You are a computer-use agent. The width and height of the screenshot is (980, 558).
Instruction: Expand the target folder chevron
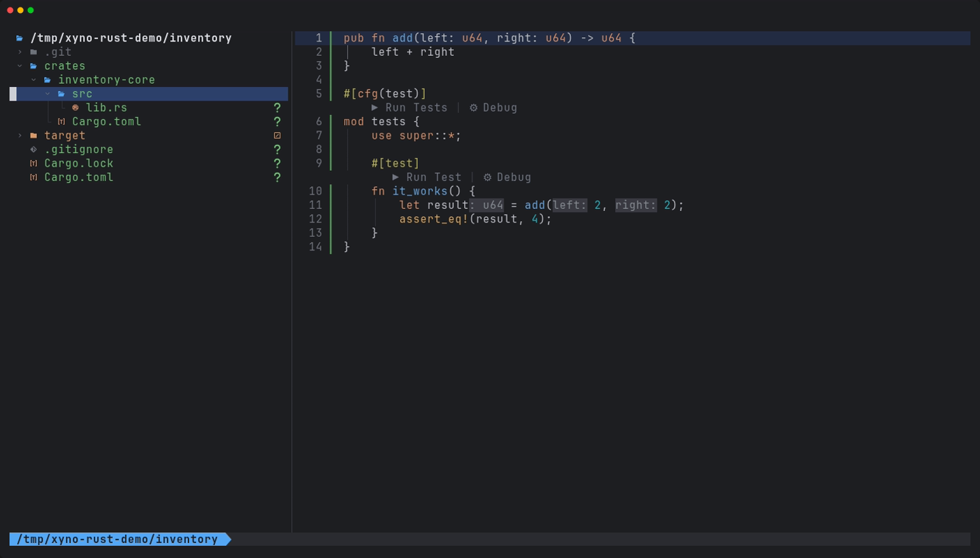coord(20,135)
